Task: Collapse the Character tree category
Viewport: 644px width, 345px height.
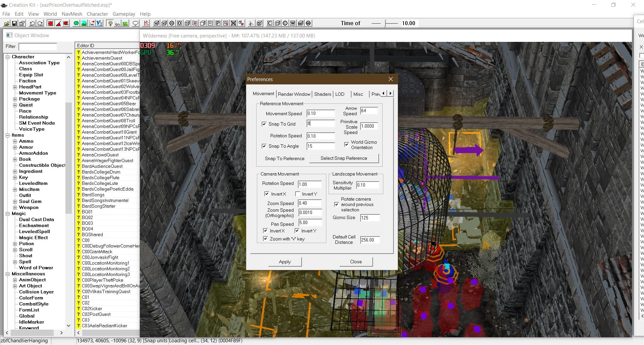Action: pos(7,57)
